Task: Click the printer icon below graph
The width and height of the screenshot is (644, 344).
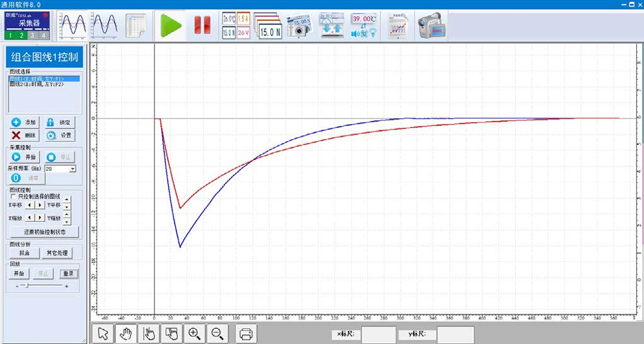Action: [x=246, y=335]
